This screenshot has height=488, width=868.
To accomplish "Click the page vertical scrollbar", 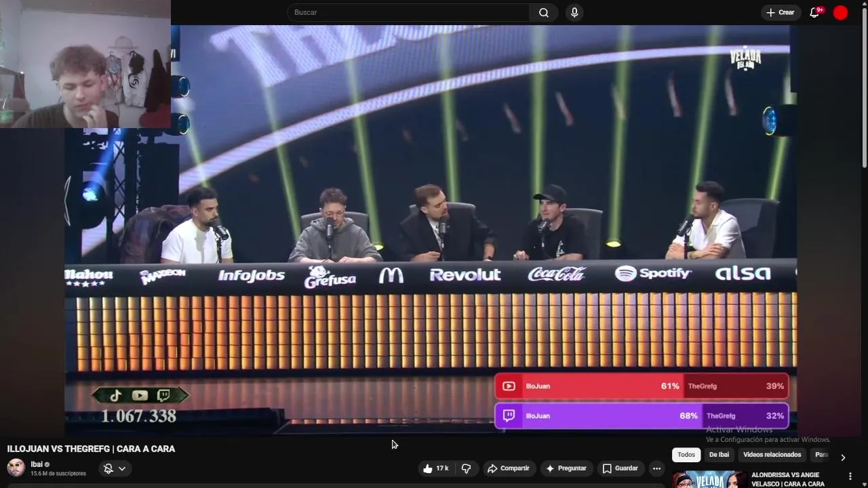I will [x=864, y=88].
